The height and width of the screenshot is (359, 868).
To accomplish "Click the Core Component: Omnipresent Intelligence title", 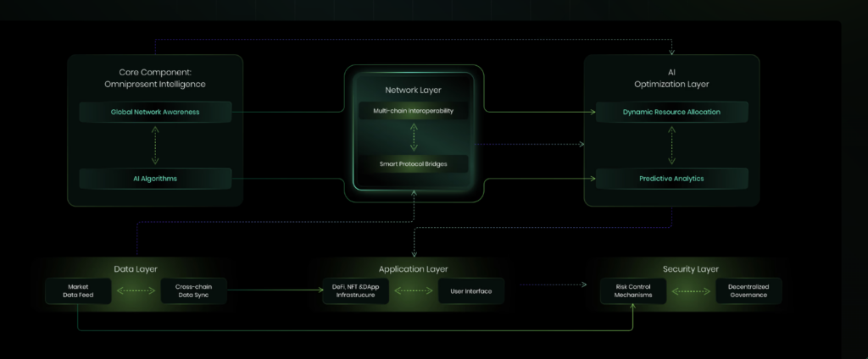I will [155, 78].
